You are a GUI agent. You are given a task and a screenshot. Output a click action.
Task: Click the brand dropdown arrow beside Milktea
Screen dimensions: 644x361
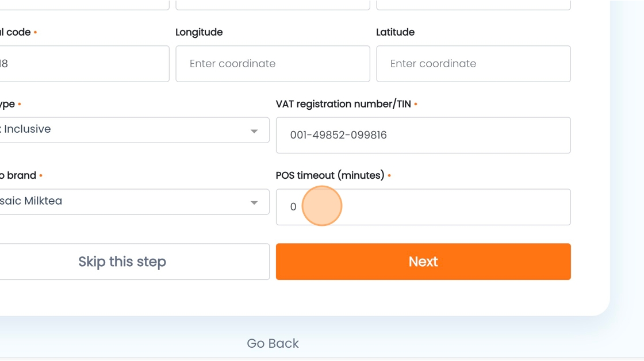pyautogui.click(x=254, y=203)
